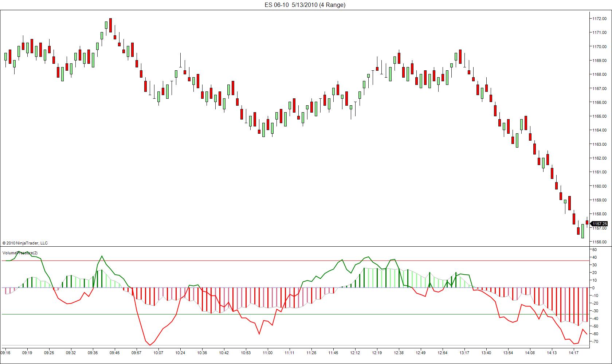
Task: Click the current price marker 1157.25
Action: [x=599, y=224]
